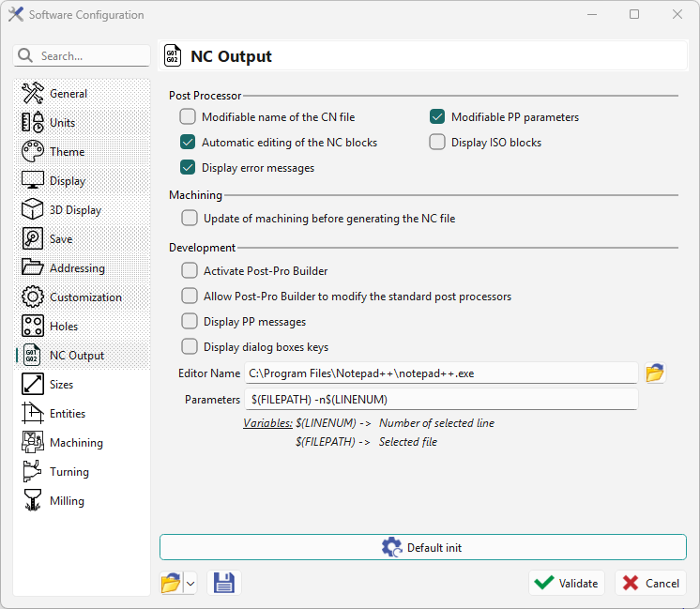Select the Turning category icon
The image size is (700, 609).
[33, 472]
